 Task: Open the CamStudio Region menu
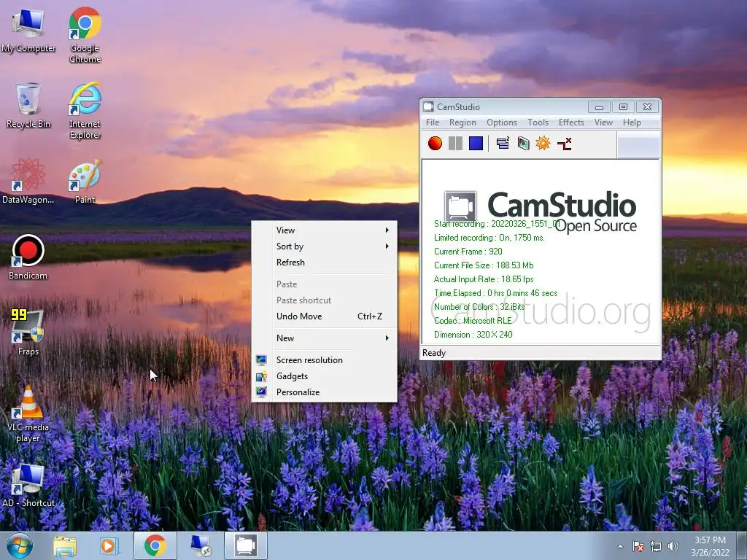pyautogui.click(x=462, y=122)
